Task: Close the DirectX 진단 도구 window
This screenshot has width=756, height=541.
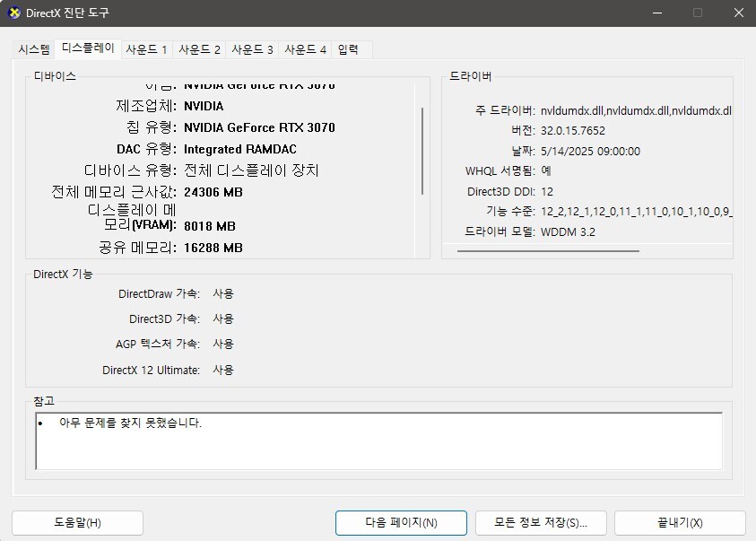Action: pos(734,13)
